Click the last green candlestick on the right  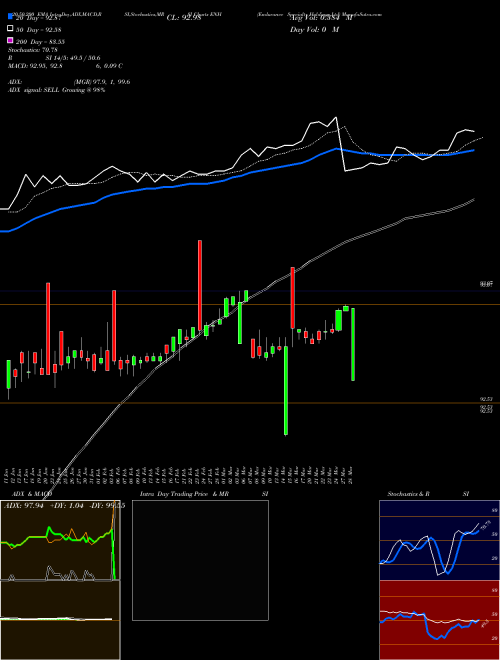click(353, 344)
